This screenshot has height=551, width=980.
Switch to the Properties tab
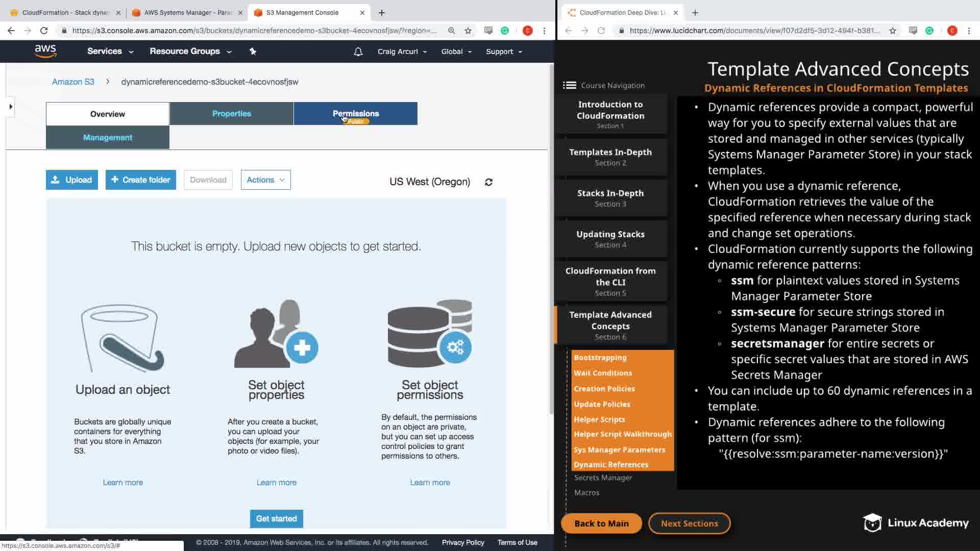[231, 113]
